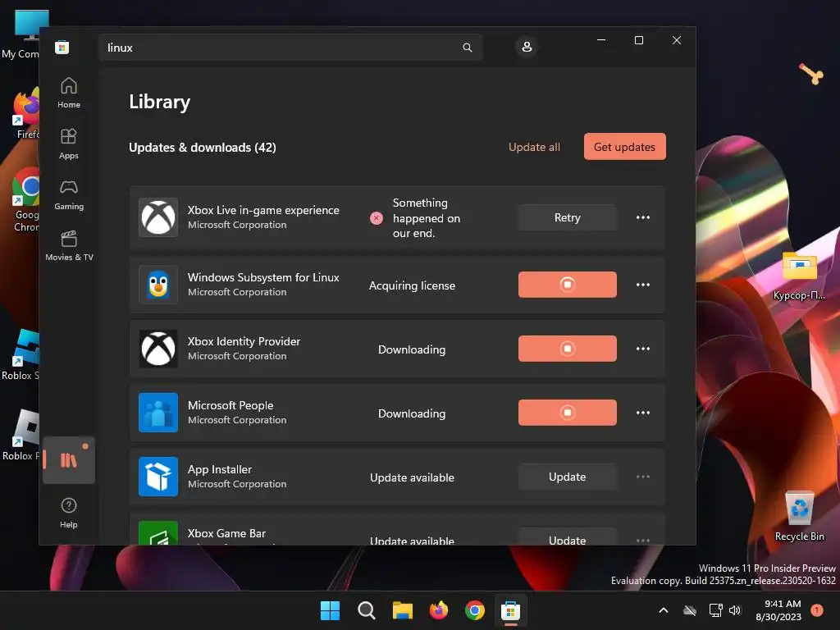Open the Home section in the Store sidebar
840x630 pixels.
[x=69, y=93]
